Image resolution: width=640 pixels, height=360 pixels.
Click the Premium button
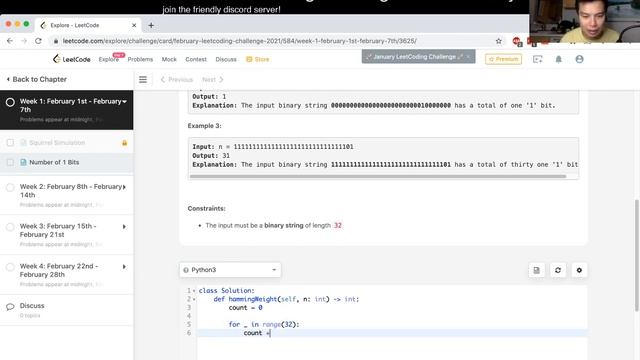(x=503, y=59)
